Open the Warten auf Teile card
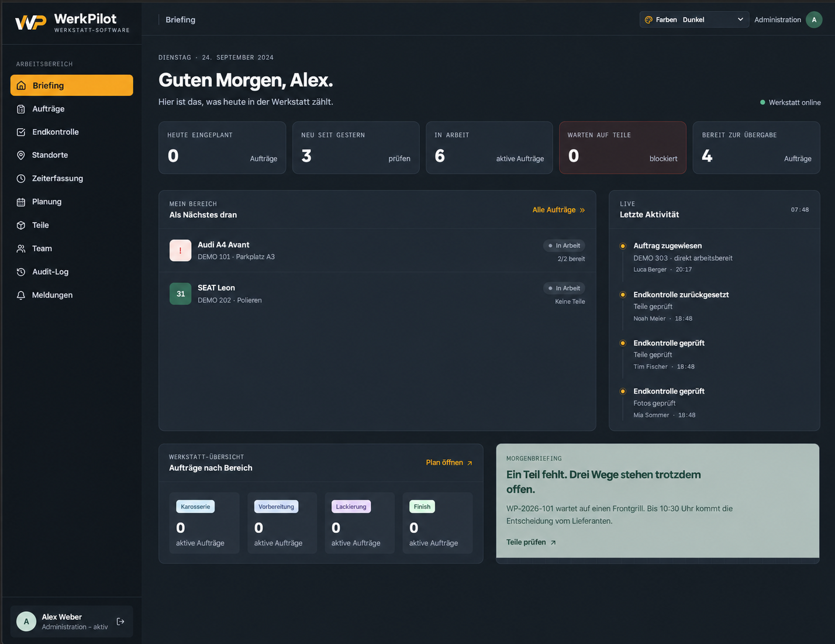835x644 pixels. click(623, 147)
